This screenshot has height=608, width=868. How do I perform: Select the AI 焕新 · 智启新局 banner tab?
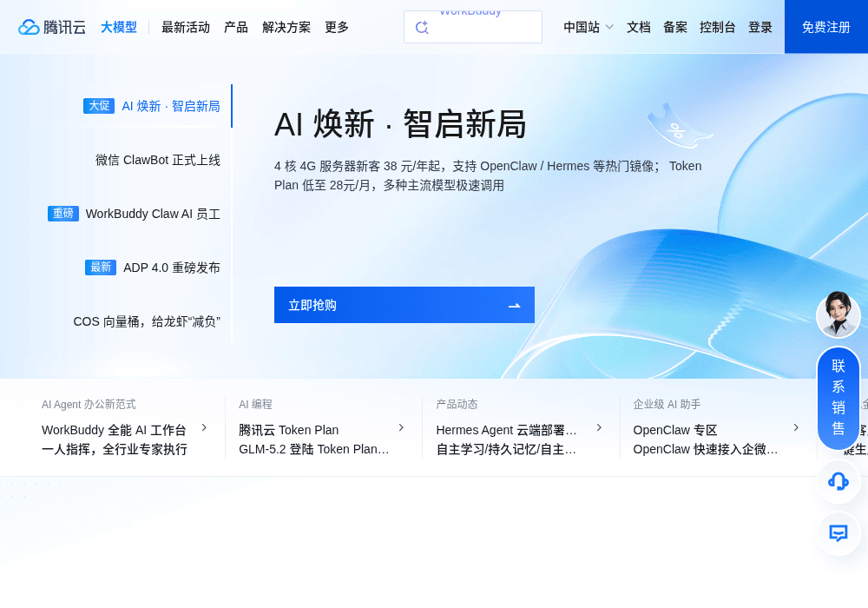(x=171, y=106)
